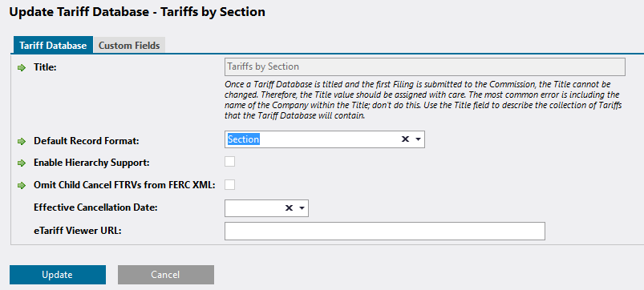
Task: Click the Title help text paragraph
Action: coord(424,100)
